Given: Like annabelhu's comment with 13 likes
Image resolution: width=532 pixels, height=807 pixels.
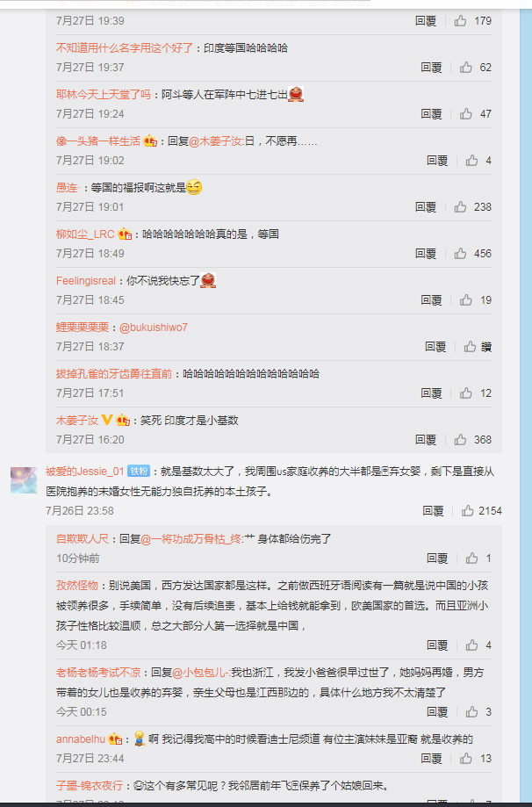Looking at the screenshot, I should pos(466,758).
